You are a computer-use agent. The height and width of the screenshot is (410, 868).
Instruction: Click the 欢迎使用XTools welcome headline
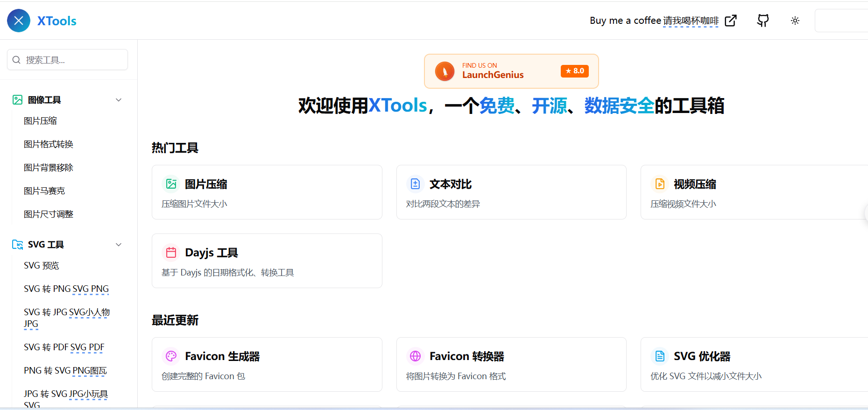coord(511,106)
